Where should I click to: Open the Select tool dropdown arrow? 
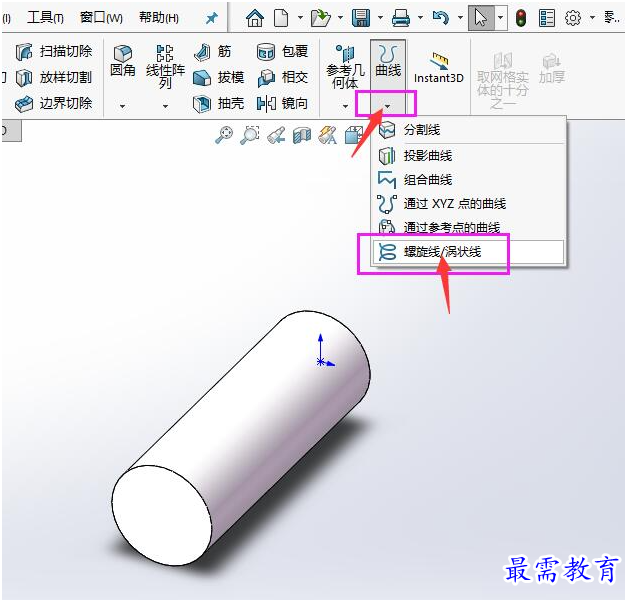pos(501,18)
